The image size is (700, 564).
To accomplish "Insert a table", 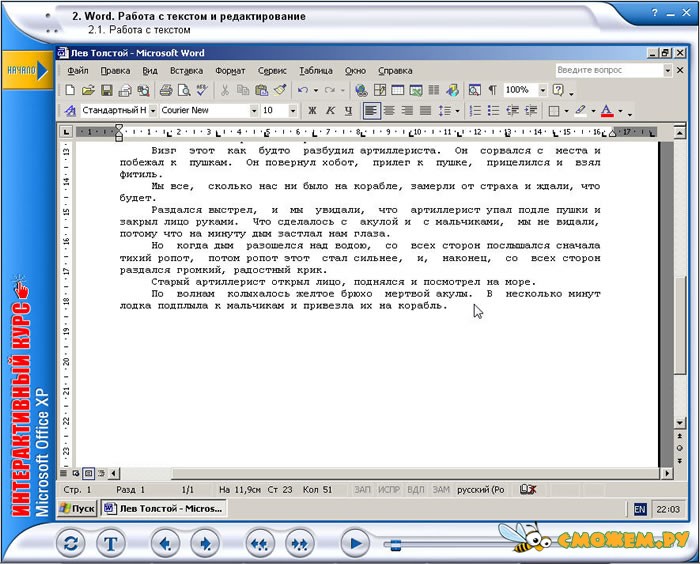I will tap(397, 90).
